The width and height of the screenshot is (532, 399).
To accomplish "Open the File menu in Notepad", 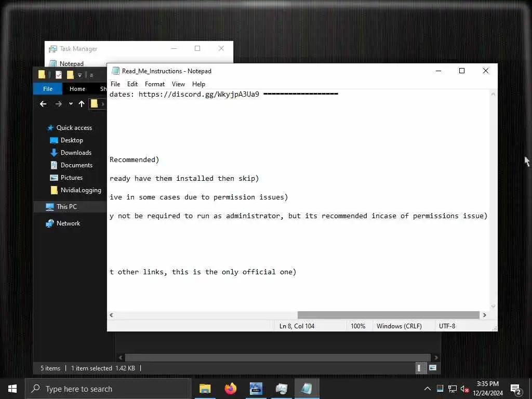I will click(x=115, y=84).
